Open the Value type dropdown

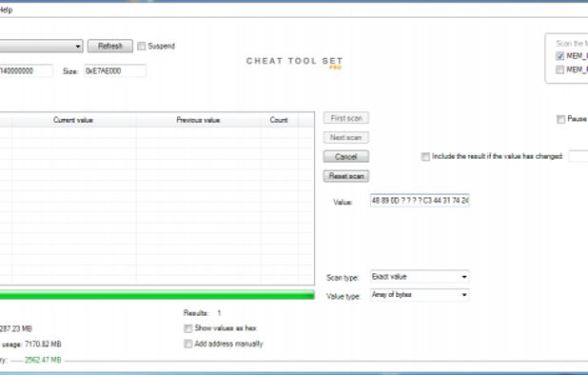click(420, 295)
